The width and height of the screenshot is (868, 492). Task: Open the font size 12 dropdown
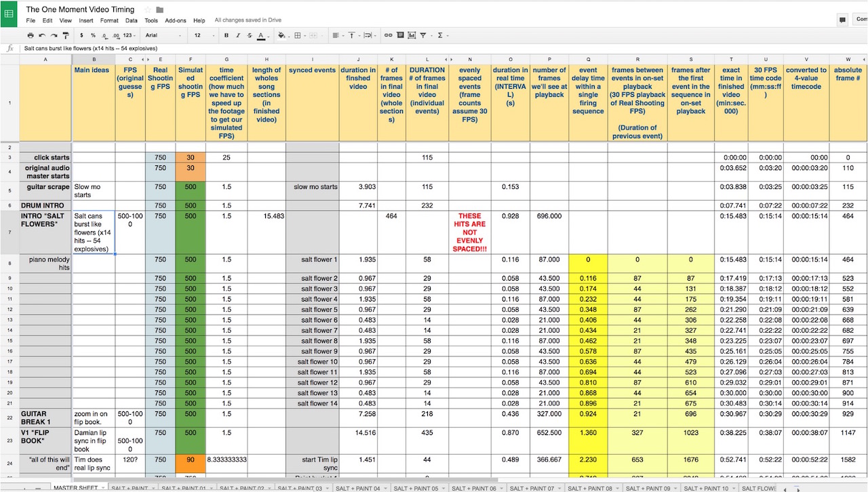coord(202,35)
